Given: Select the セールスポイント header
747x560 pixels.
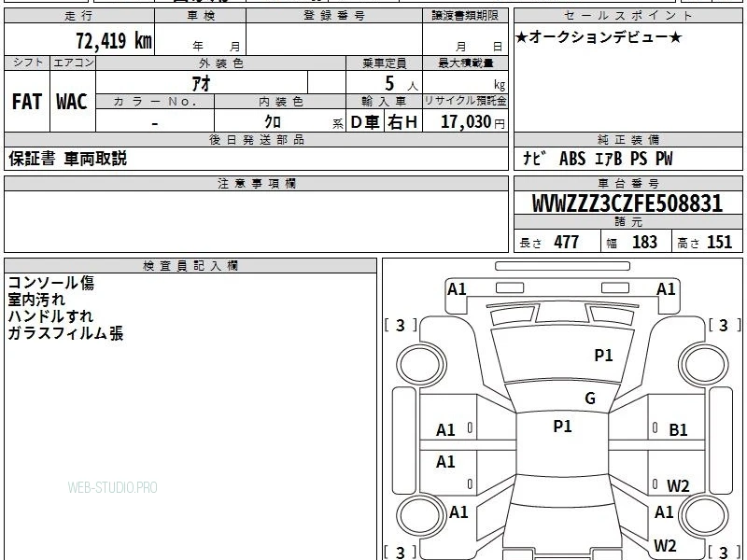Looking at the screenshot, I should pyautogui.click(x=628, y=16).
